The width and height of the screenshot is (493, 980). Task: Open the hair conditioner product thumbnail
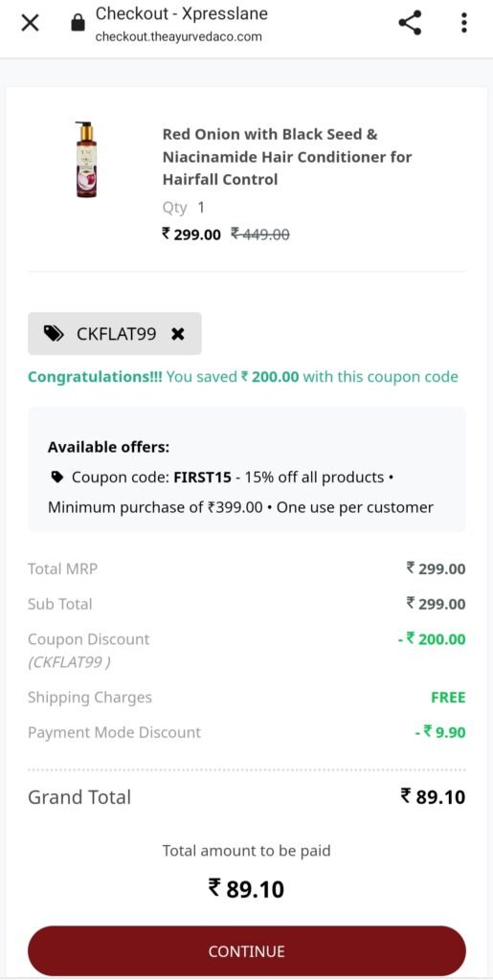click(86, 160)
